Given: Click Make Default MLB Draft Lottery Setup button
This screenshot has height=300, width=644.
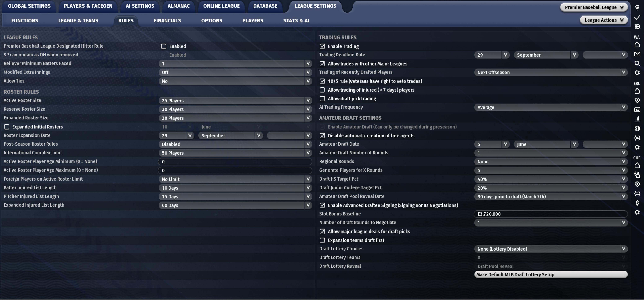Looking at the screenshot, I should 550,274.
